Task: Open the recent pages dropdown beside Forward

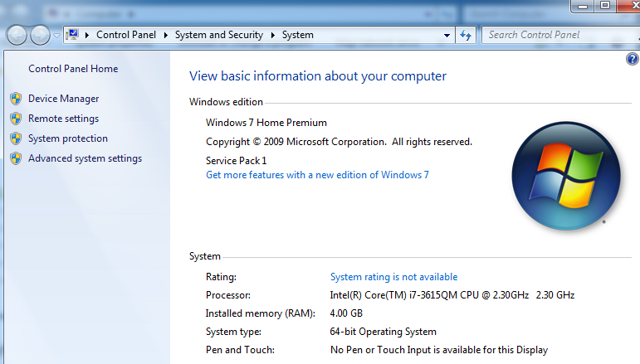Action: click(x=56, y=36)
